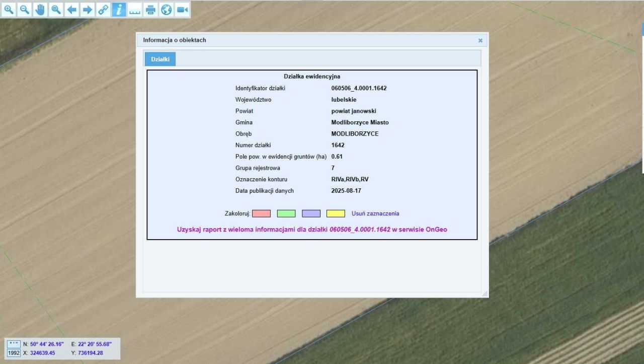The height and width of the screenshot is (364, 644).
Task: Click the X coordinate value 324639.45
Action: [42, 353]
